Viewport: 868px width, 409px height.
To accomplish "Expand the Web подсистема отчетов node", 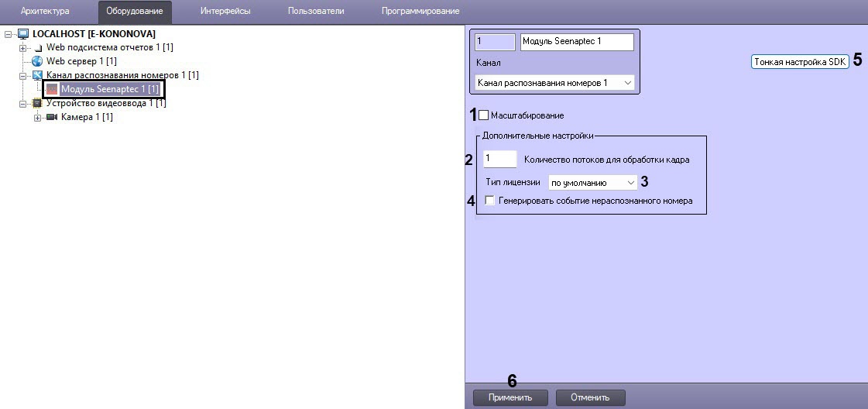I will [x=22, y=48].
